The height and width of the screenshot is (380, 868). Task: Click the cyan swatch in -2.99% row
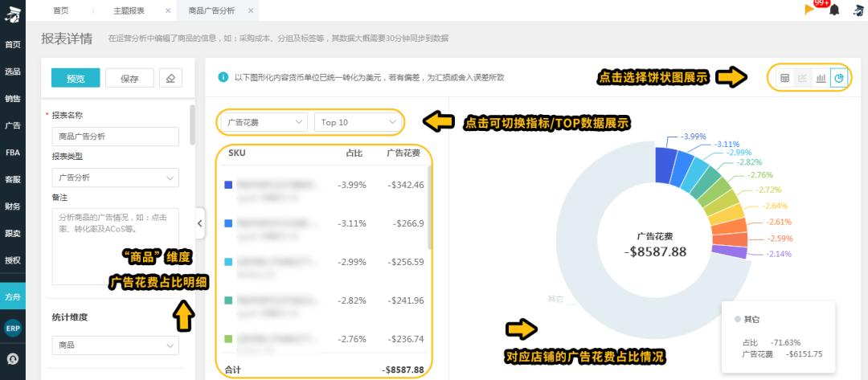(x=228, y=262)
